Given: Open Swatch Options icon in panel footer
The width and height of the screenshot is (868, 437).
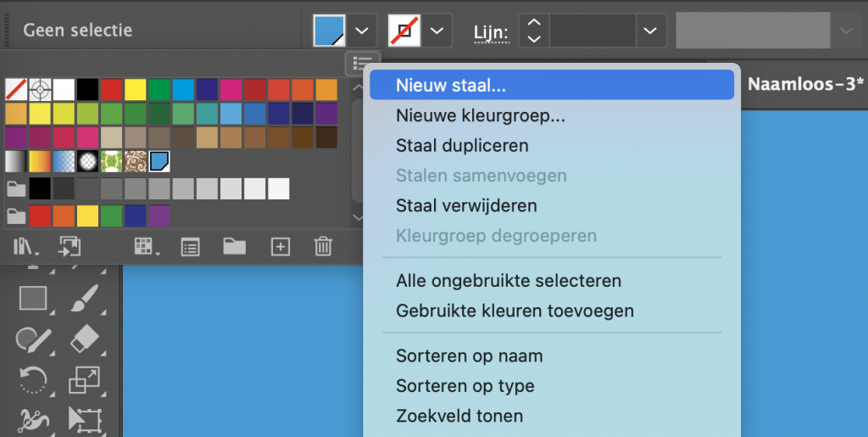Looking at the screenshot, I should point(191,247).
